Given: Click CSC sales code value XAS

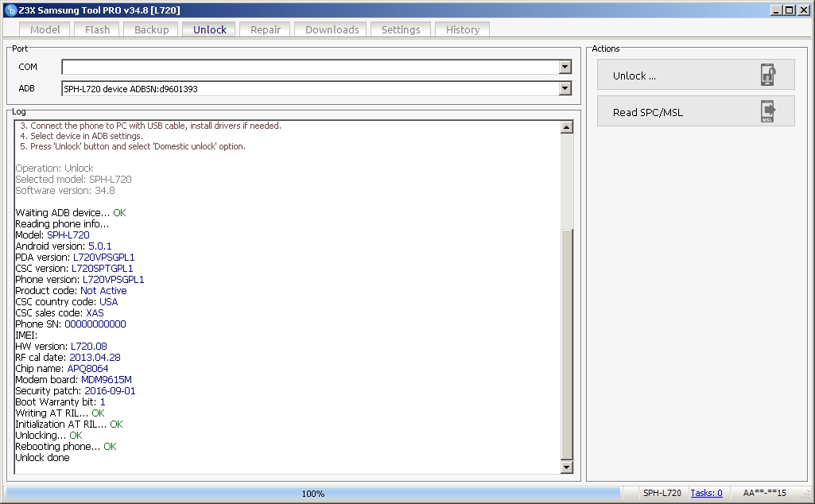Looking at the screenshot, I should click(x=95, y=312).
